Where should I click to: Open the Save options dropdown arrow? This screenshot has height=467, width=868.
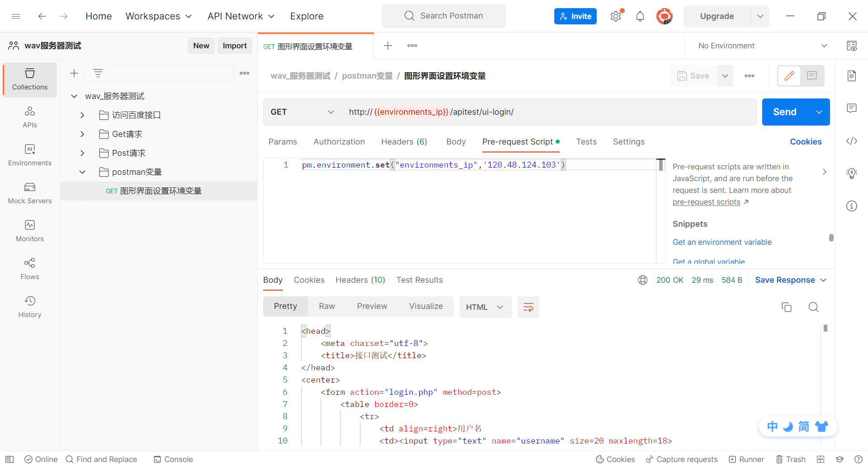(725, 76)
